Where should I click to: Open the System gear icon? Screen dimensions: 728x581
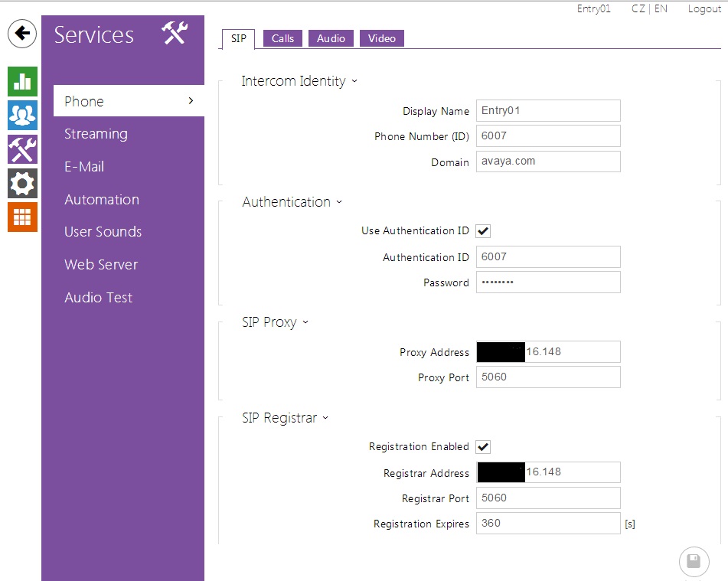click(x=23, y=184)
